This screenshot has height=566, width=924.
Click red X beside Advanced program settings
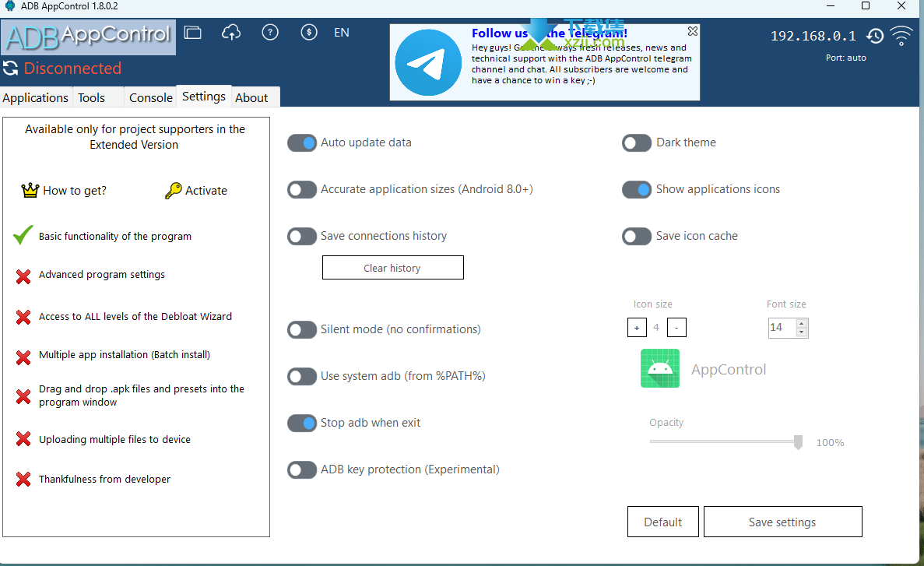click(x=23, y=276)
